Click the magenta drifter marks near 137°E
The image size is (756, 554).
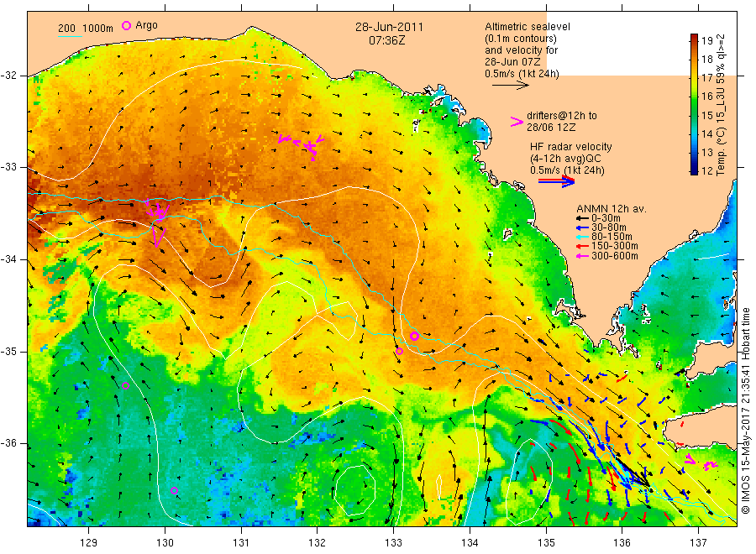701,462
